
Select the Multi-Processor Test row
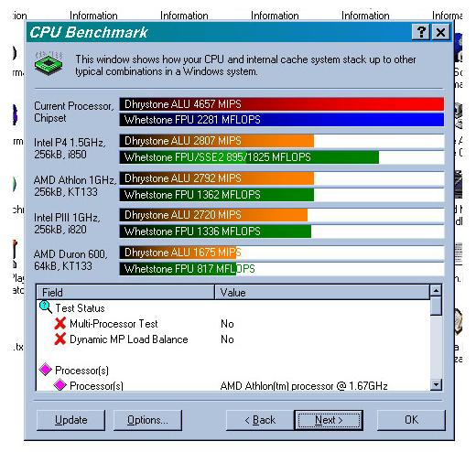[233, 324]
